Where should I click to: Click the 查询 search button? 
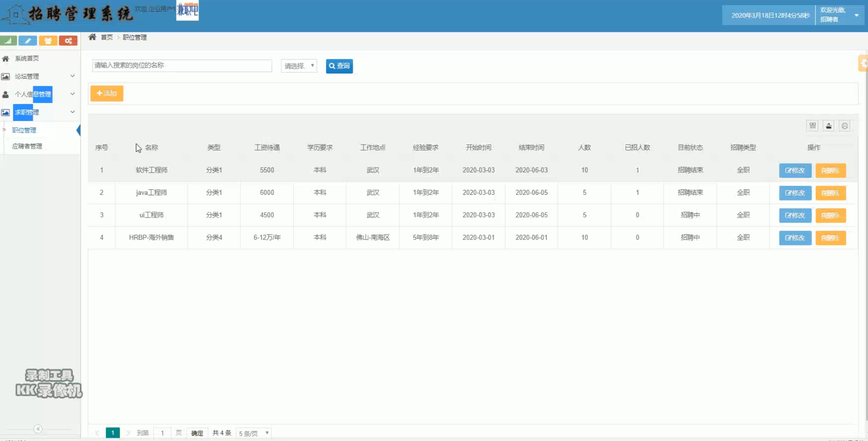pos(339,66)
